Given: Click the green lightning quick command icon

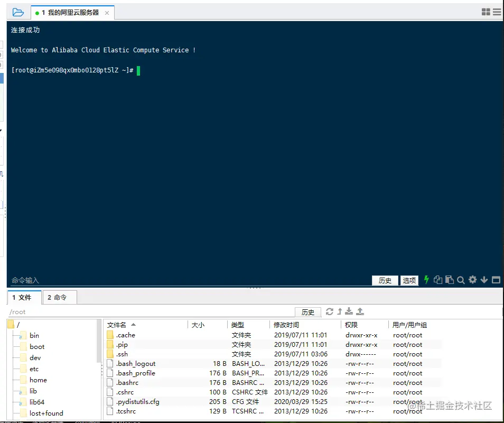Looking at the screenshot, I should point(426,280).
